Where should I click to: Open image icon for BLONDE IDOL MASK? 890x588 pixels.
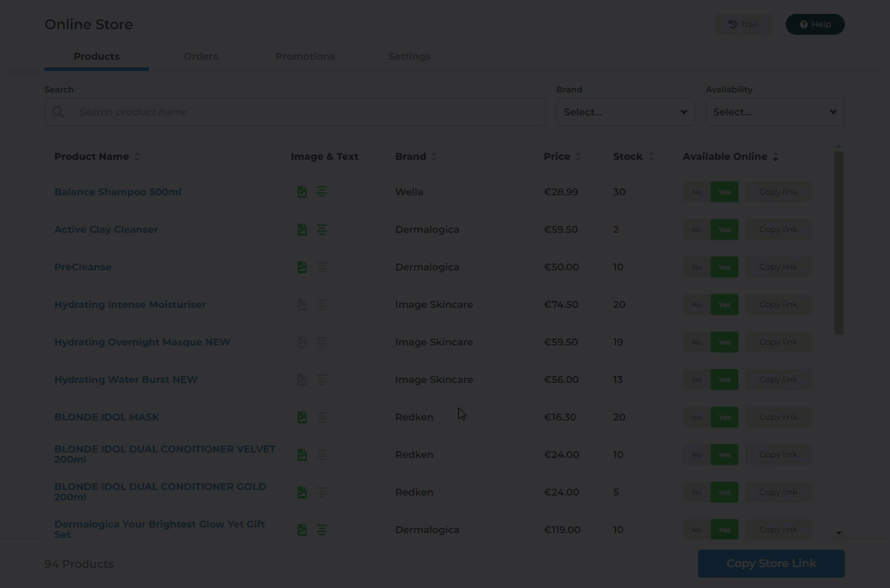302,417
